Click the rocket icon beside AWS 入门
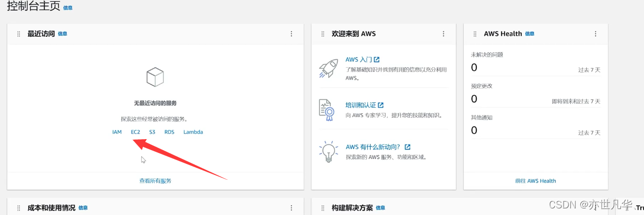This screenshot has height=215, width=644. coord(328,68)
